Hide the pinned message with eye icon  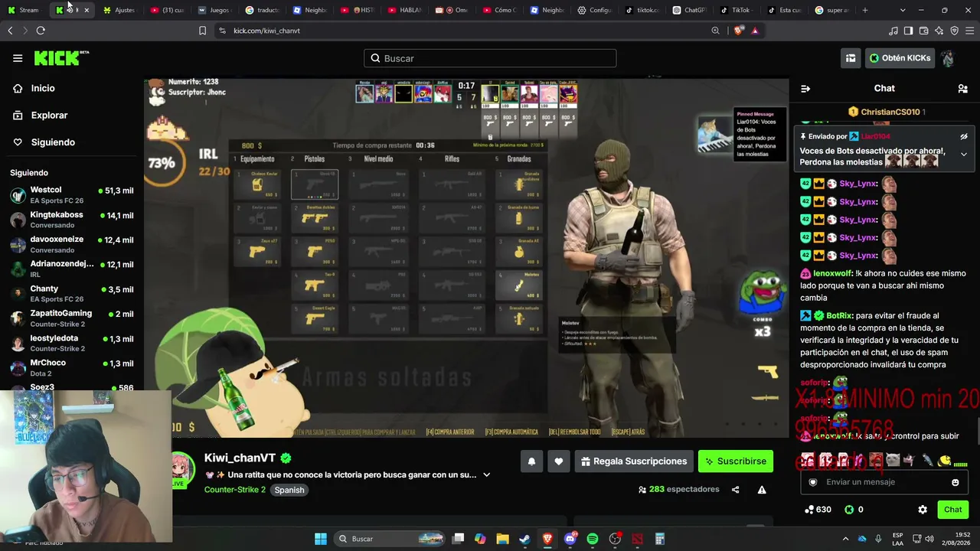click(x=964, y=137)
